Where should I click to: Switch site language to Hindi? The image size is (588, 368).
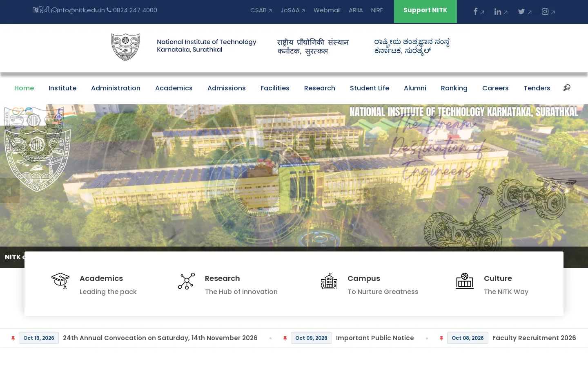point(41,10)
